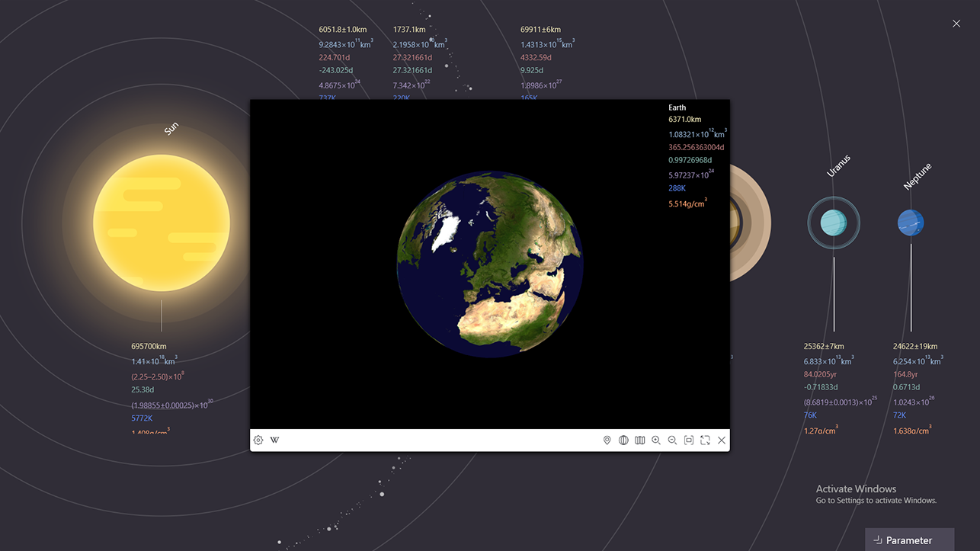This screenshot has width=980, height=551.
Task: Click the "Sun" label
Action: click(x=171, y=129)
